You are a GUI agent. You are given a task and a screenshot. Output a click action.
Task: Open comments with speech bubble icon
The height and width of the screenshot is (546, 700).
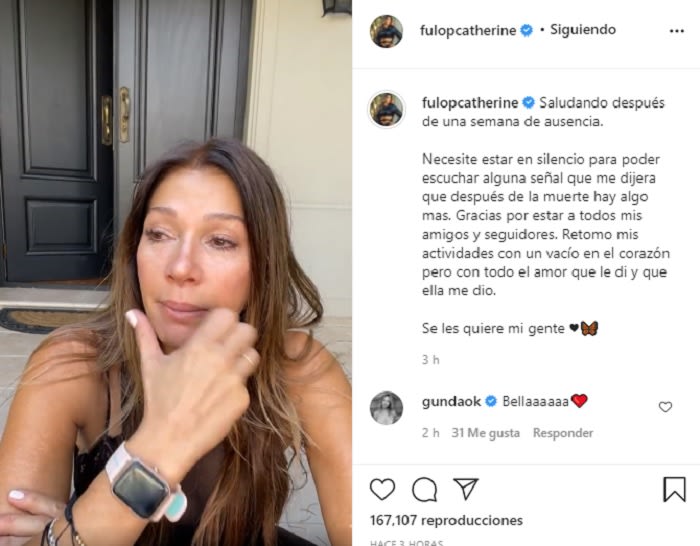[x=424, y=489]
